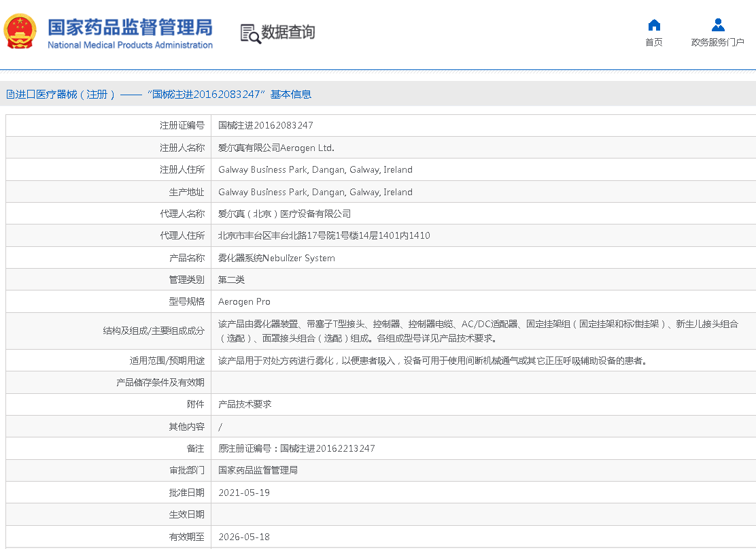The width and height of the screenshot is (756, 549).
Task: Click the registration number value 国械注进20162083247 in the table
Action: tap(266, 125)
